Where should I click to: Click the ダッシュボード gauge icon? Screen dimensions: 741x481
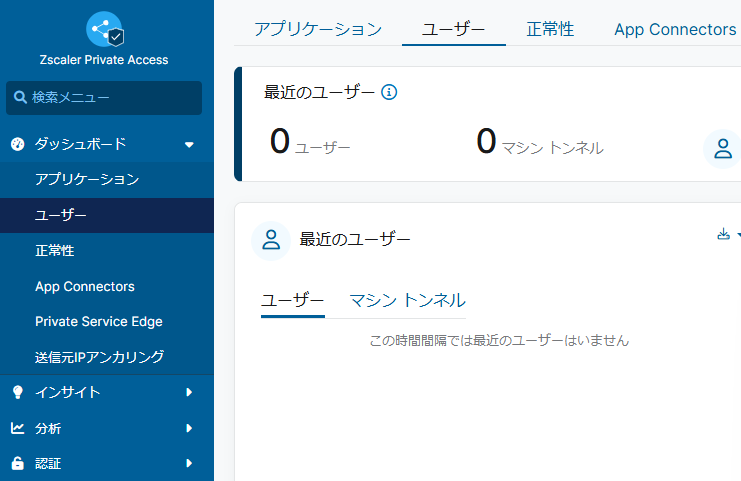coord(17,144)
